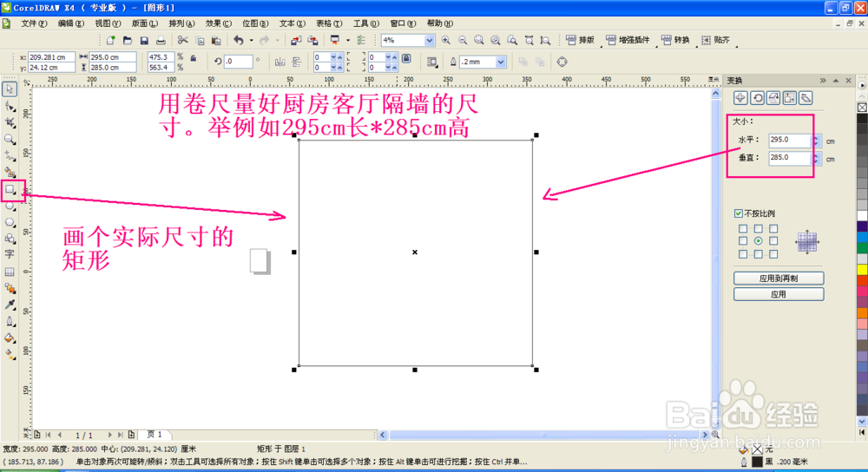Toggle the round corners together lock

(x=406, y=59)
